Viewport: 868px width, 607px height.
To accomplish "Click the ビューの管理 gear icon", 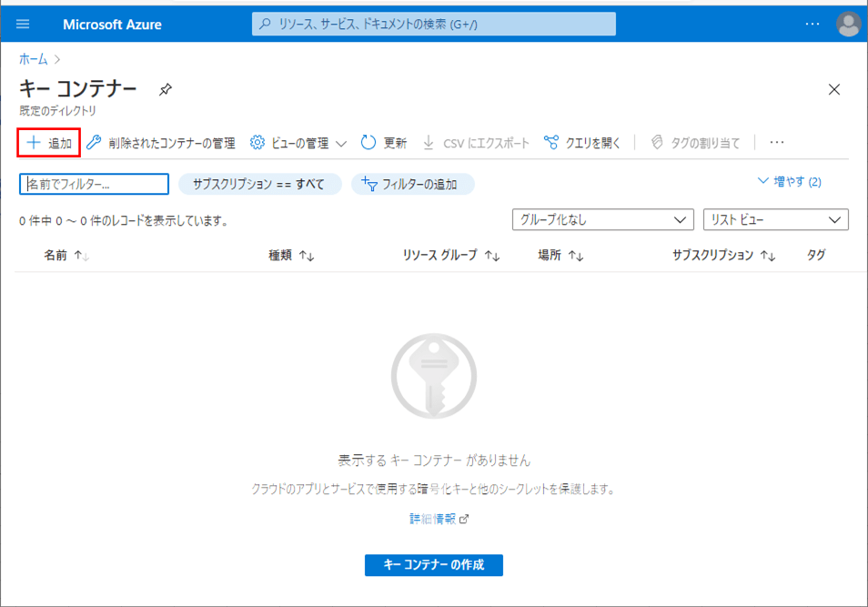I will [x=257, y=142].
